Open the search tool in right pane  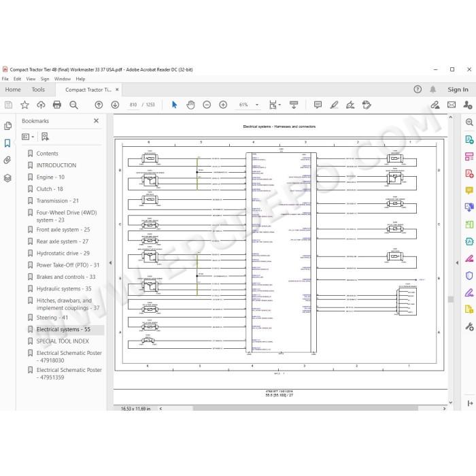click(x=469, y=122)
